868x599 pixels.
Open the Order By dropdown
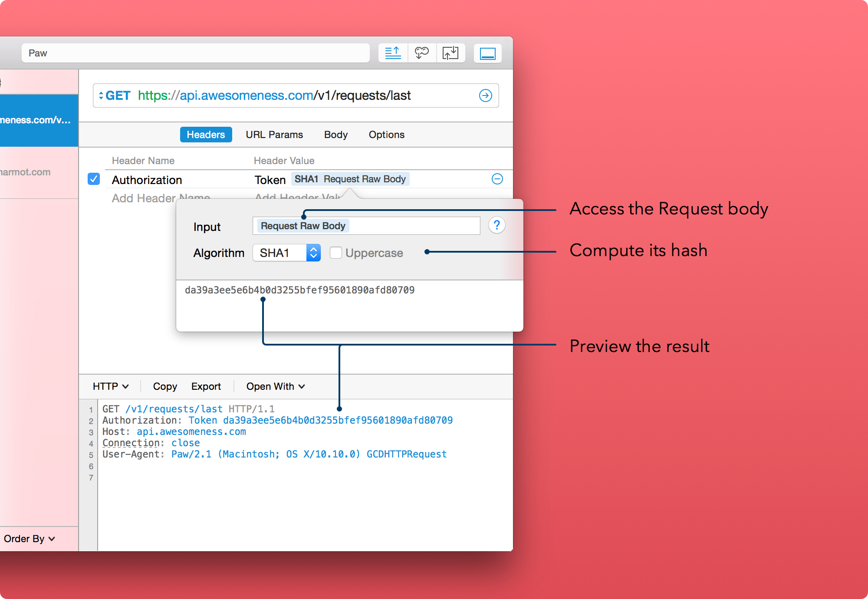click(30, 539)
